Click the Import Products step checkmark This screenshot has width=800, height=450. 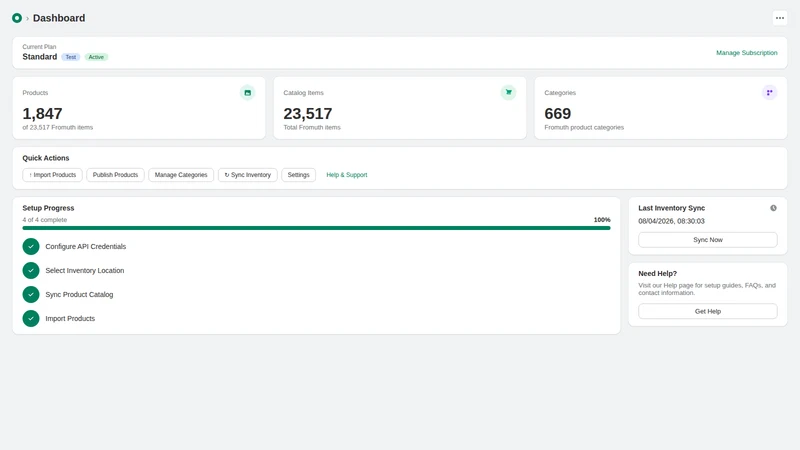(31, 318)
